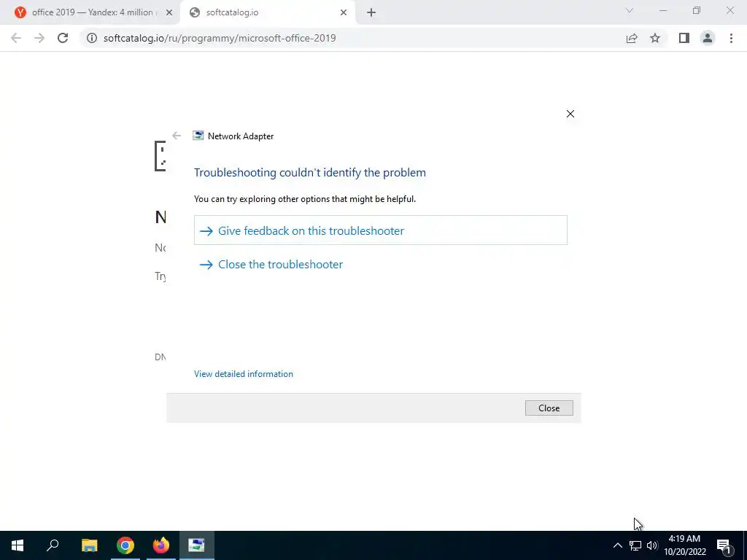The image size is (747, 560).
Task: Open File Explorer from the taskbar
Action: (89, 545)
